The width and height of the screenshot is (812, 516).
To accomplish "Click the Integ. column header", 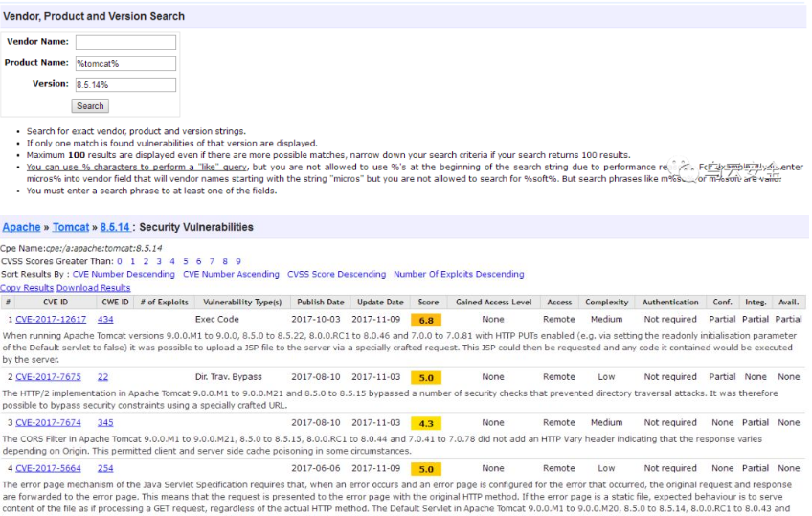I will coord(756,303).
